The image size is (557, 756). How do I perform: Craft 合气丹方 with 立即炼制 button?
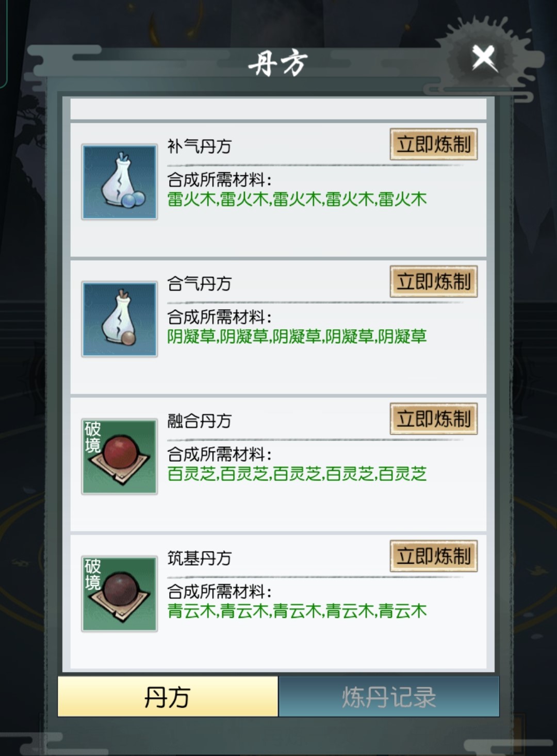click(433, 281)
